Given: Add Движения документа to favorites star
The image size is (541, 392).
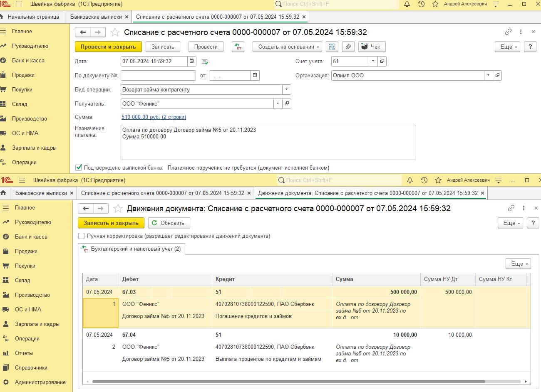Looking at the screenshot, I should click(x=118, y=208).
